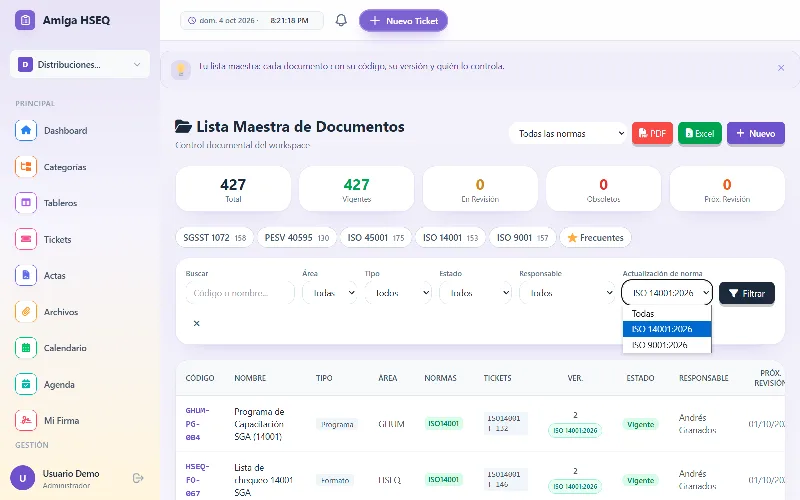Toggle the SGSST 1072 filter chip

215,238
